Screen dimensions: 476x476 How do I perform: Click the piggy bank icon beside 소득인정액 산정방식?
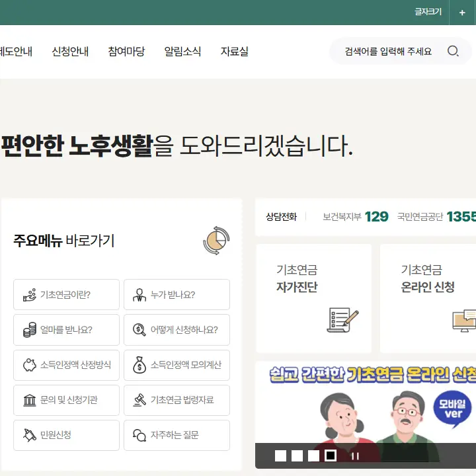[30, 365]
